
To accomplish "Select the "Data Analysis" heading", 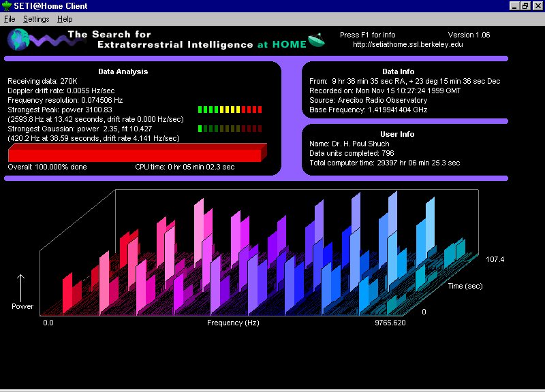I will [x=123, y=71].
